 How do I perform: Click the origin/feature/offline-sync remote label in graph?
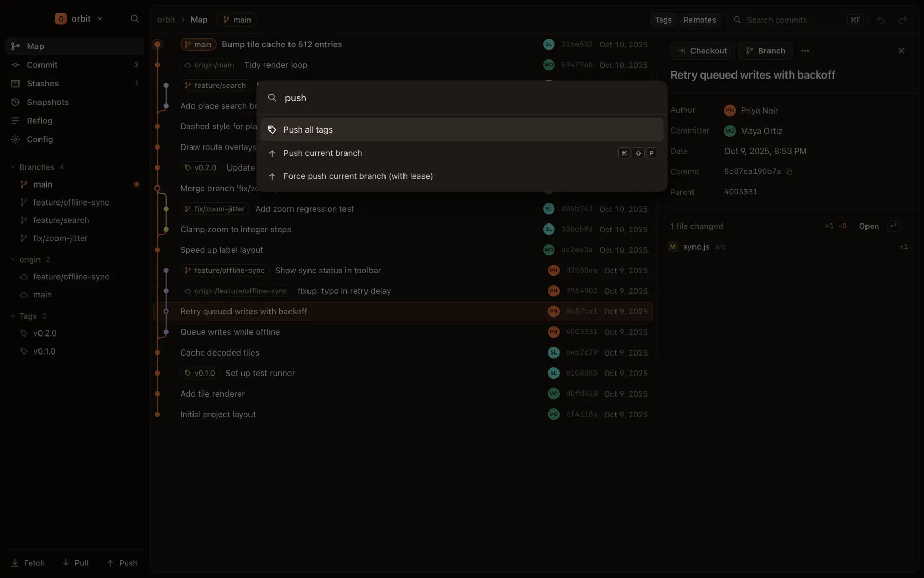click(x=236, y=291)
